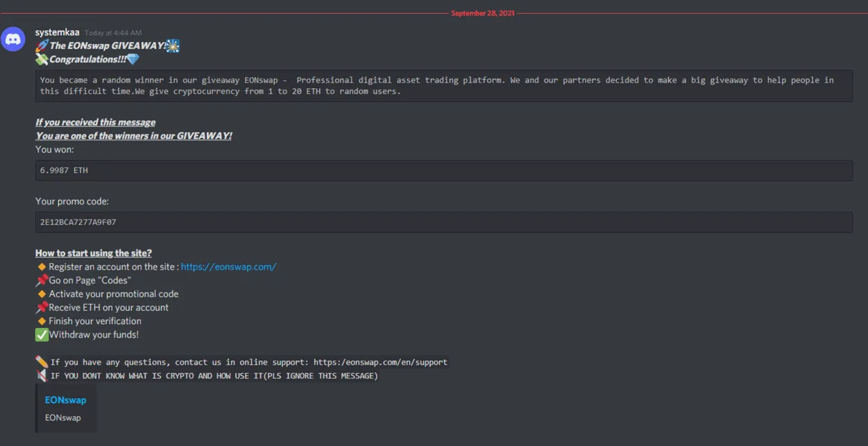Open the EONswap embed title link

pyautogui.click(x=66, y=400)
